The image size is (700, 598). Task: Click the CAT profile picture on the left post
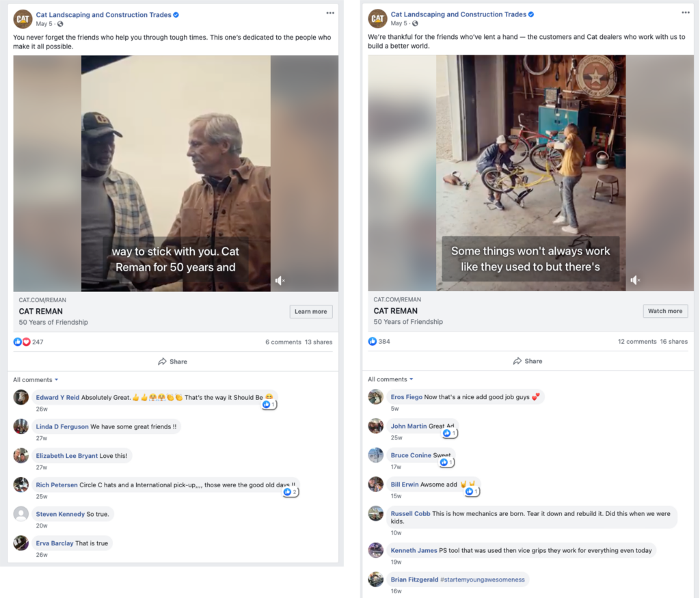[x=23, y=19]
